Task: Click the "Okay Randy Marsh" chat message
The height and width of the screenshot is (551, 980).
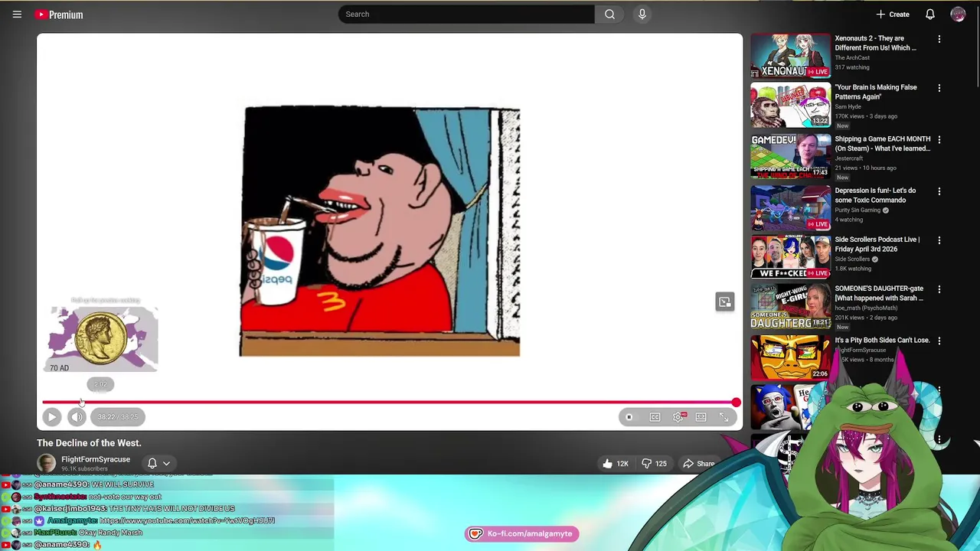Action: (110, 533)
